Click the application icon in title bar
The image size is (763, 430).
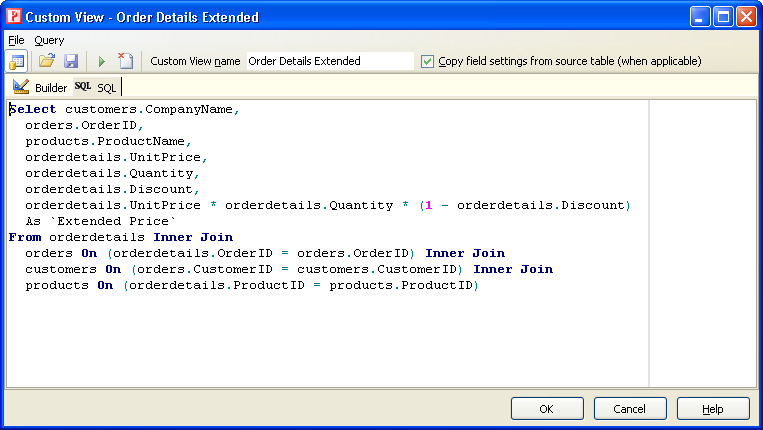tap(14, 17)
